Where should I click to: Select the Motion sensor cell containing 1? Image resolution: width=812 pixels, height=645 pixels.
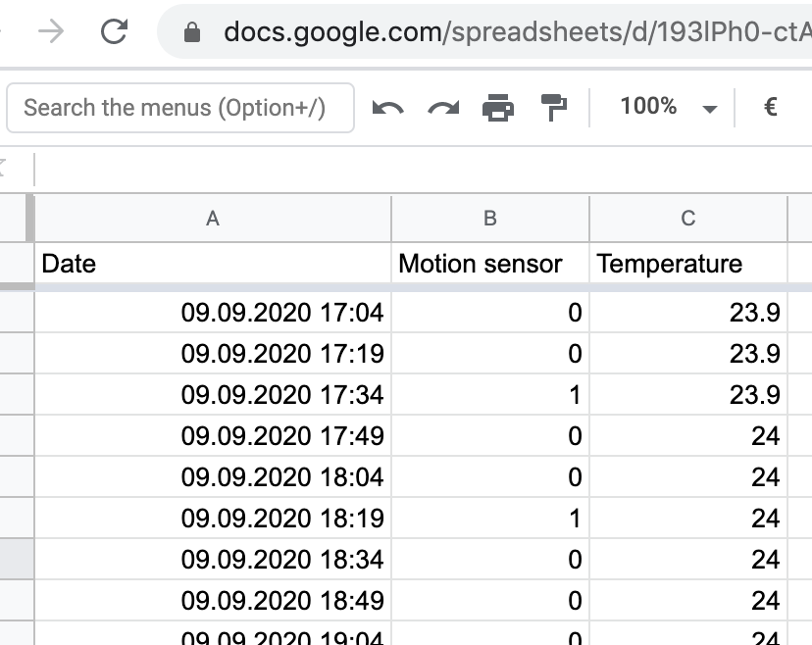(x=490, y=395)
